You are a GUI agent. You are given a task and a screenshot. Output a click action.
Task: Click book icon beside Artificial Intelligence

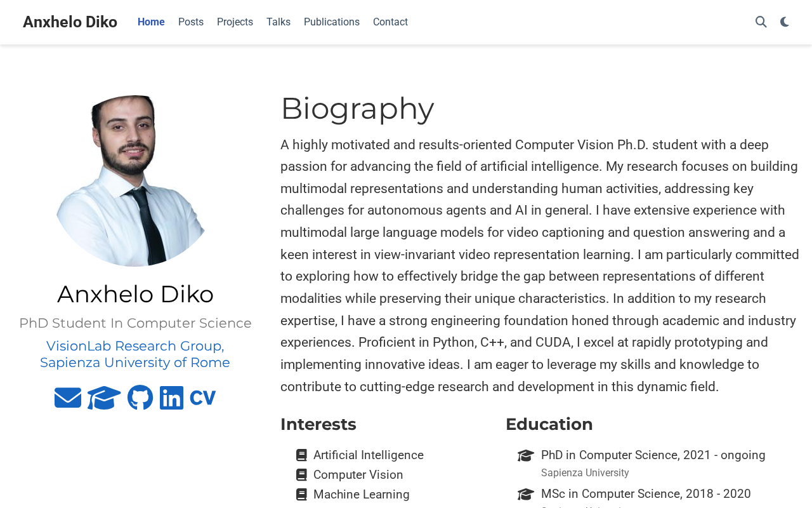301,455
